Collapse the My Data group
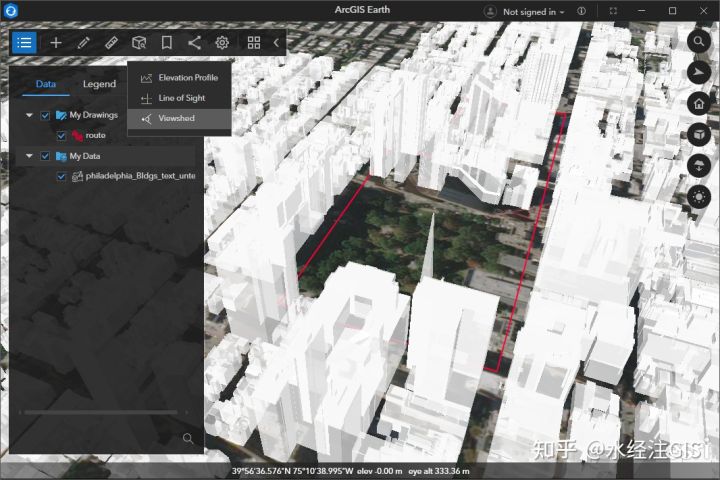Image resolution: width=720 pixels, height=480 pixels. click(29, 156)
